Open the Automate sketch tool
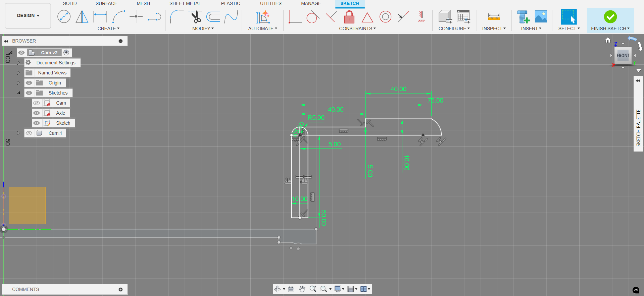The width and height of the screenshot is (644, 296). point(263,17)
